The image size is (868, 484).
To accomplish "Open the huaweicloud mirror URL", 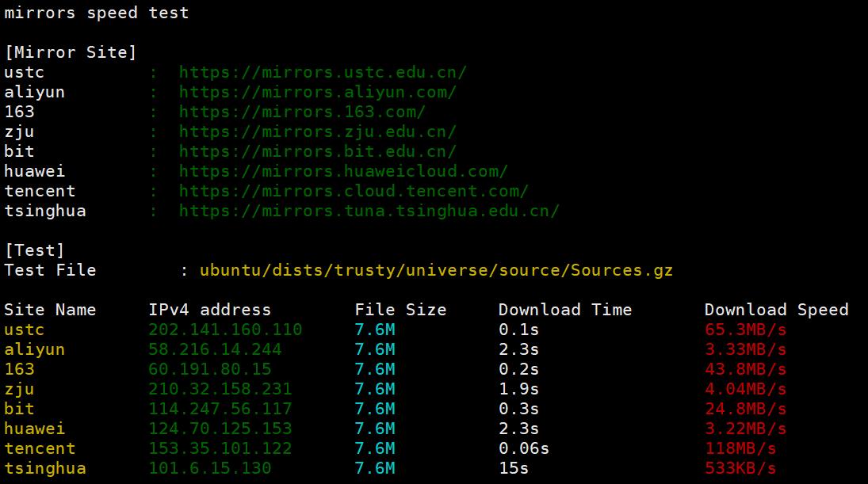I will [x=343, y=171].
